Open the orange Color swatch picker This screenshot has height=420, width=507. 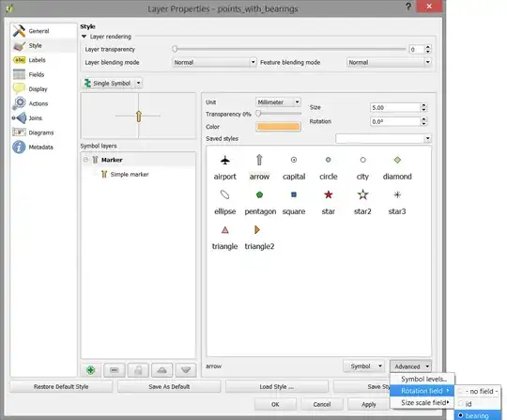[278, 127]
